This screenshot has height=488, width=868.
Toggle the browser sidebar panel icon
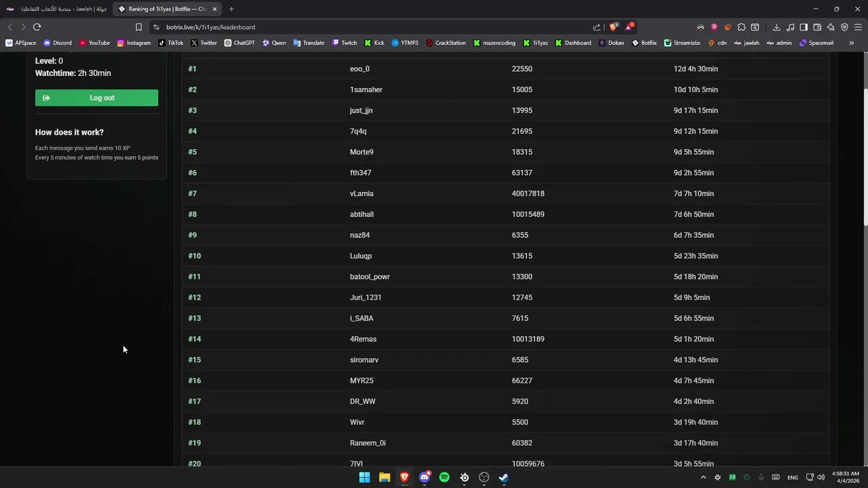pyautogui.click(x=804, y=27)
